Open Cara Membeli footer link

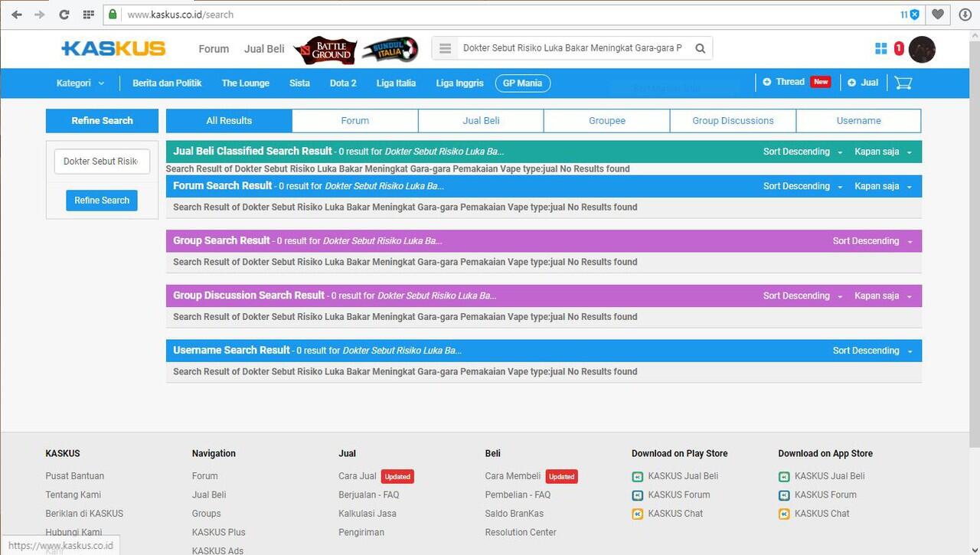513,476
